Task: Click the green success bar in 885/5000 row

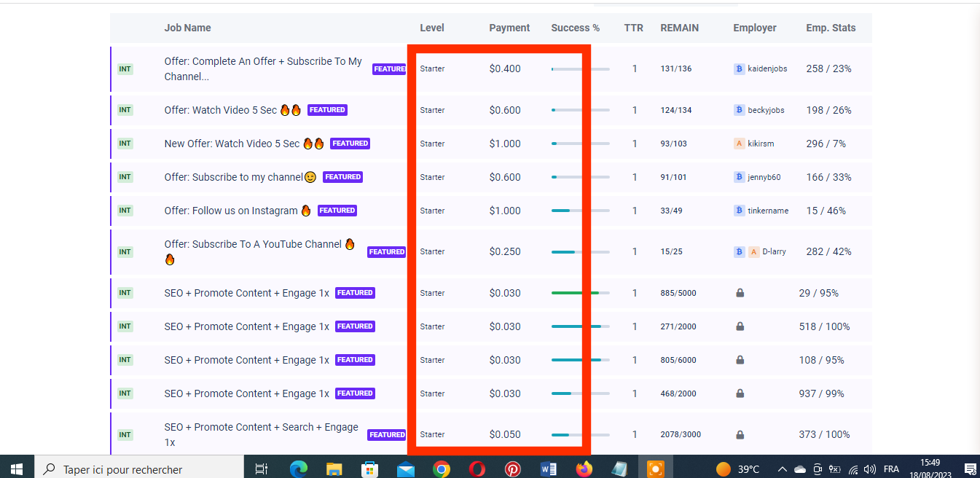Action: [x=580, y=293]
